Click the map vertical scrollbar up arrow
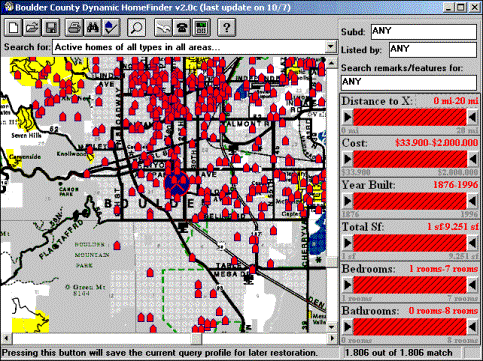 click(332, 62)
